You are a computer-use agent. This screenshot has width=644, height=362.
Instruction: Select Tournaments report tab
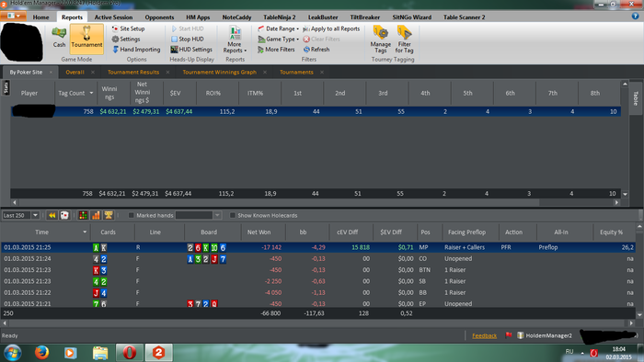click(296, 73)
